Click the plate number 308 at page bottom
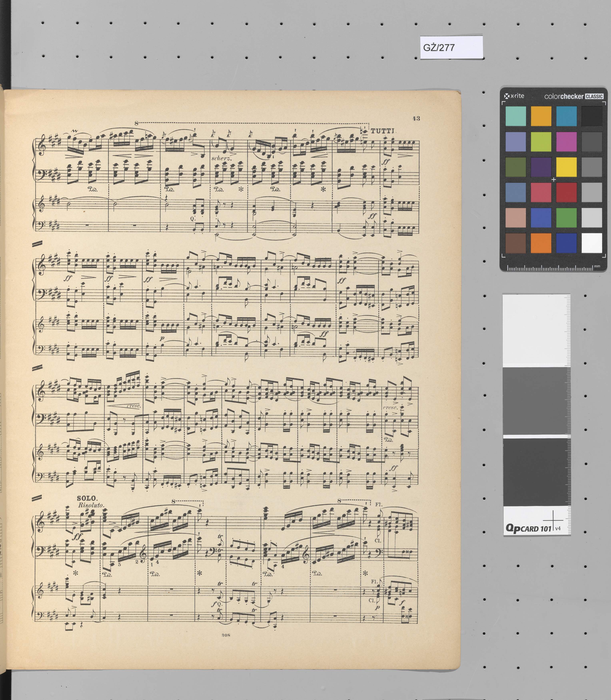Screen dimensions: 611x700 click(x=226, y=635)
